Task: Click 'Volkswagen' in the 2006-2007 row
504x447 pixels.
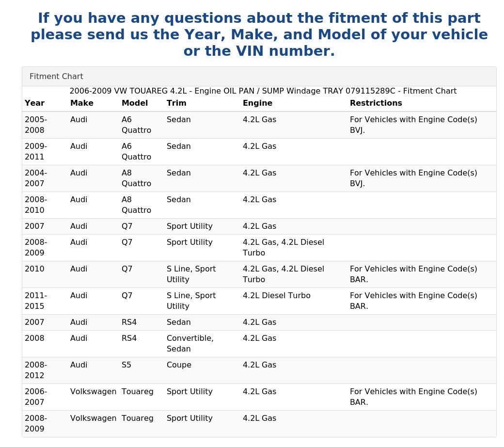Action: [x=93, y=392]
